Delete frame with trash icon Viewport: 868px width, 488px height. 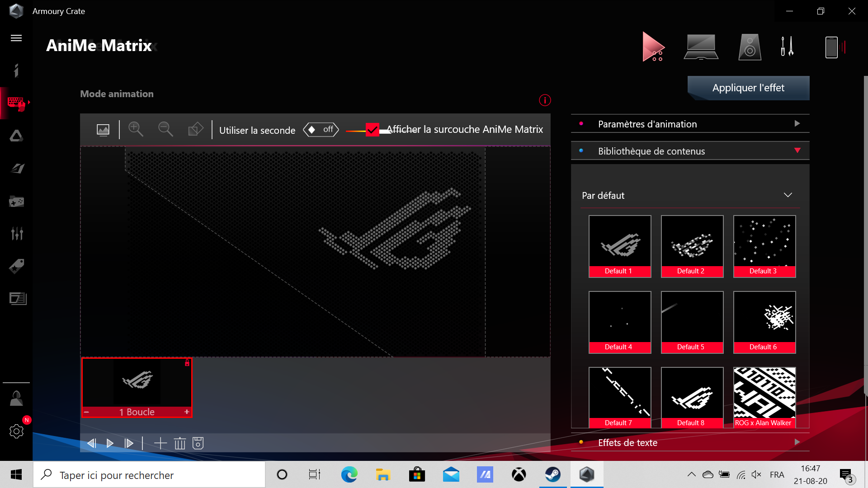(x=180, y=443)
